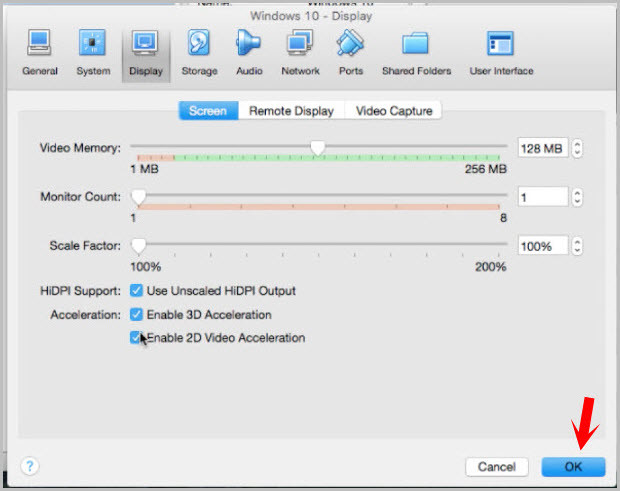Click the Monitor Count slider handle
The image size is (620, 491).
(x=138, y=197)
